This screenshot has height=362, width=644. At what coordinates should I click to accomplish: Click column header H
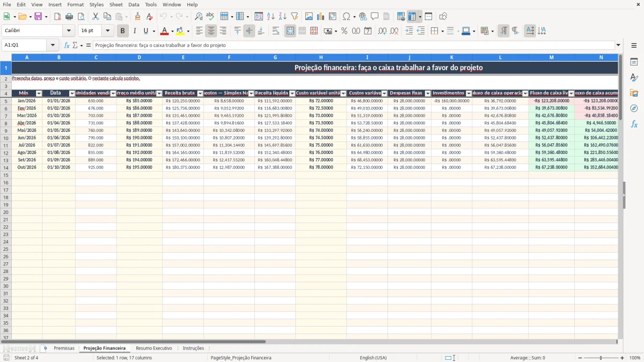(x=321, y=57)
